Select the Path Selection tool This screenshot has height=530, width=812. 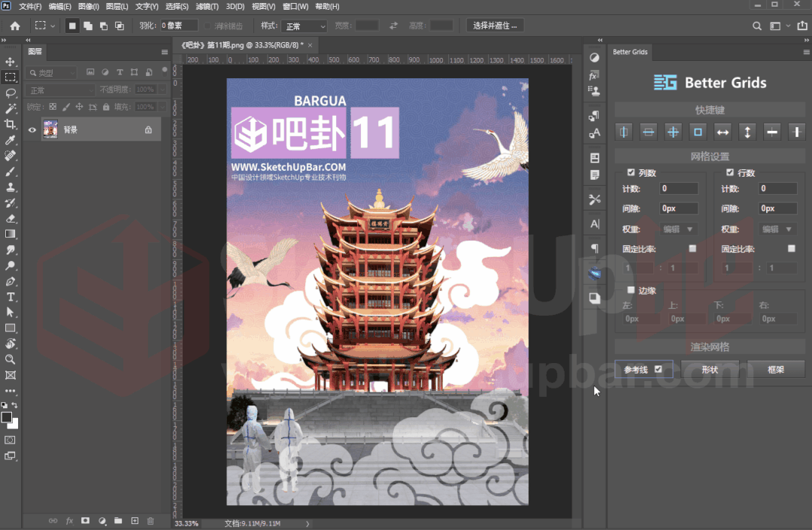pyautogui.click(x=11, y=313)
